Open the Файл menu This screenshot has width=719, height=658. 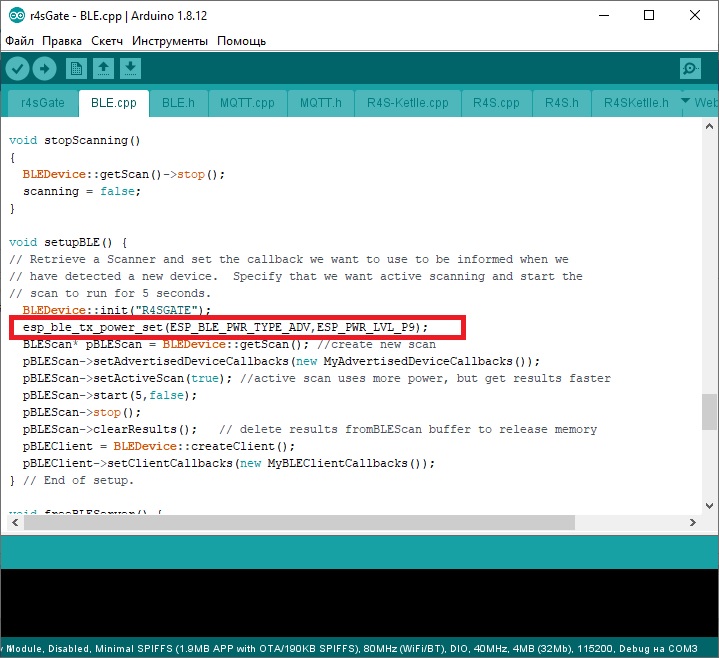(19, 41)
